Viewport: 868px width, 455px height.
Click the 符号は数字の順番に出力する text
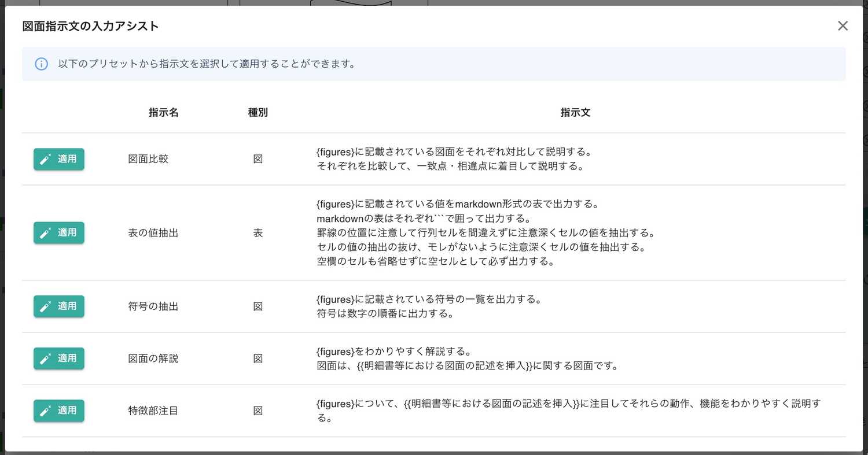(x=385, y=313)
